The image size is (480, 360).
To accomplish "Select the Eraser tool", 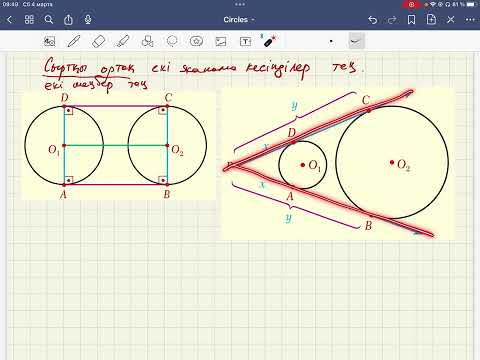I will click(x=98, y=41).
